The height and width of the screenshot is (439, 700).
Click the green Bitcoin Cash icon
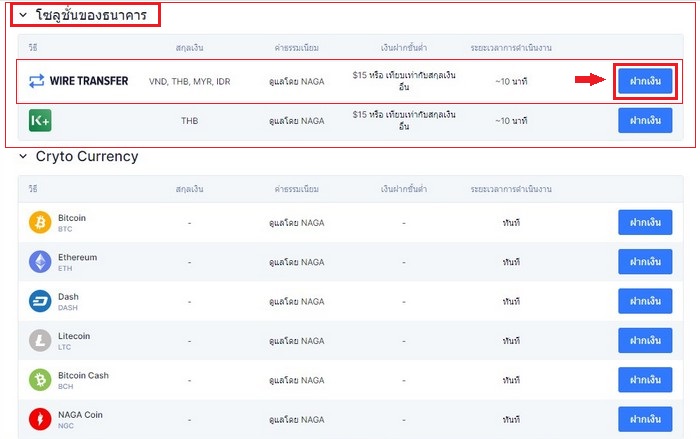(x=40, y=380)
